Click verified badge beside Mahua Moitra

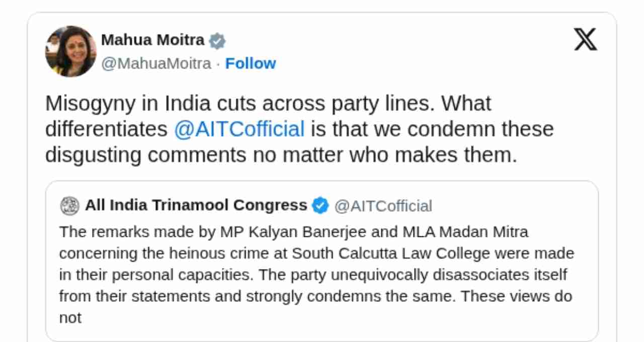[217, 41]
